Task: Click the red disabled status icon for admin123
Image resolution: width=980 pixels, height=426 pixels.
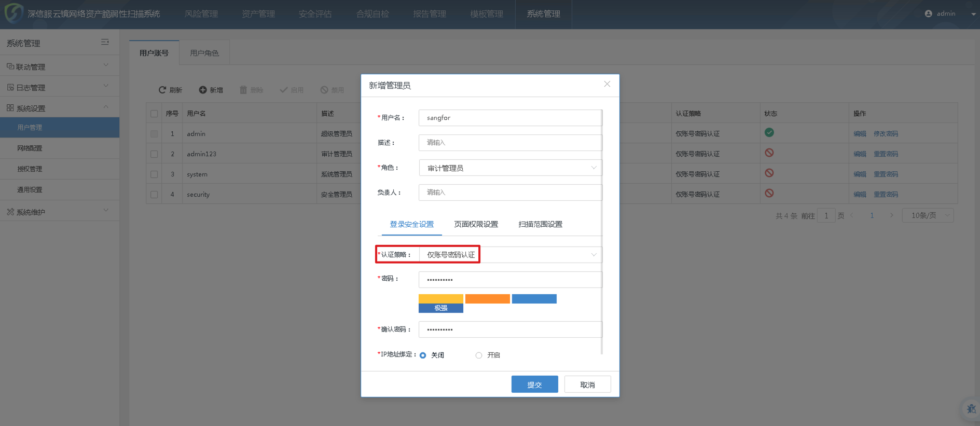Action: (x=769, y=153)
